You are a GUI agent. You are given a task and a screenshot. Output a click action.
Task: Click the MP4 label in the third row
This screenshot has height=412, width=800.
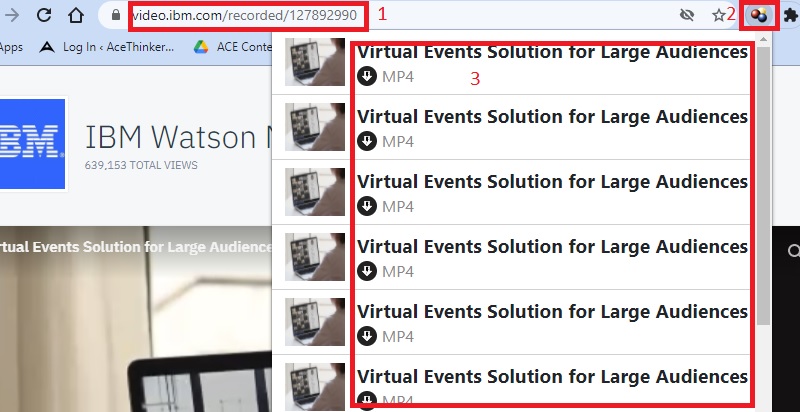398,207
